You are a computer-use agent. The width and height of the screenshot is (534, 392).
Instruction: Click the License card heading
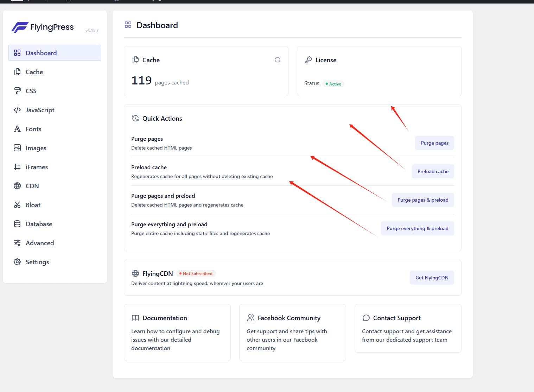326,60
